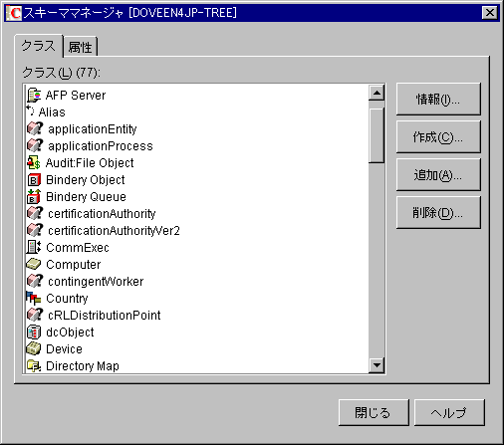Screen dimensions: 504x445
Task: Open class info with 情報(I) button
Action: [x=438, y=99]
